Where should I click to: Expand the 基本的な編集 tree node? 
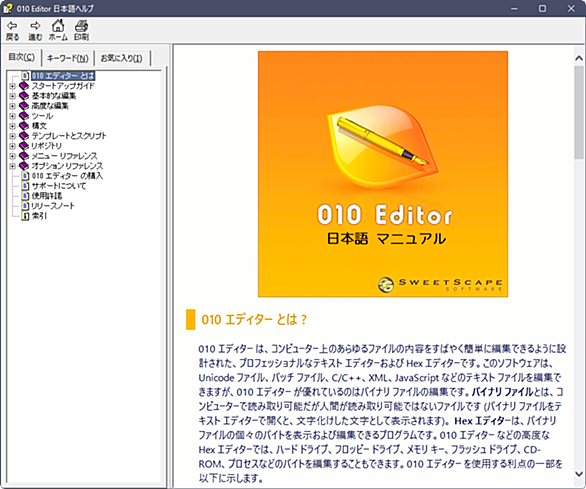(x=12, y=96)
